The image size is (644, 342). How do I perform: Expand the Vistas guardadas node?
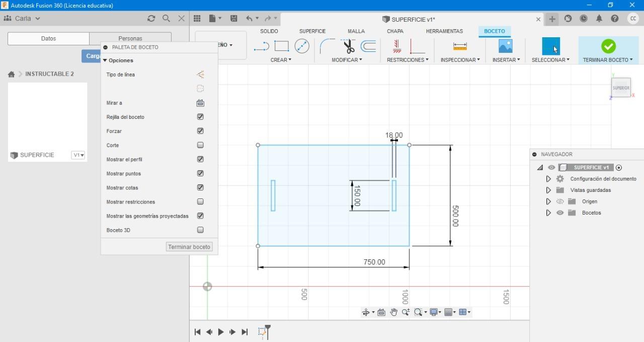click(x=548, y=190)
